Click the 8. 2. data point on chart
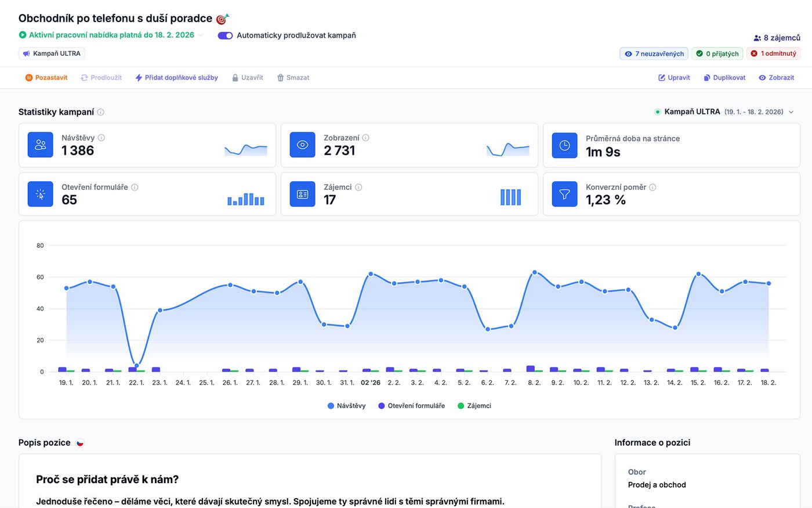This screenshot has height=508, width=812. coord(534,272)
